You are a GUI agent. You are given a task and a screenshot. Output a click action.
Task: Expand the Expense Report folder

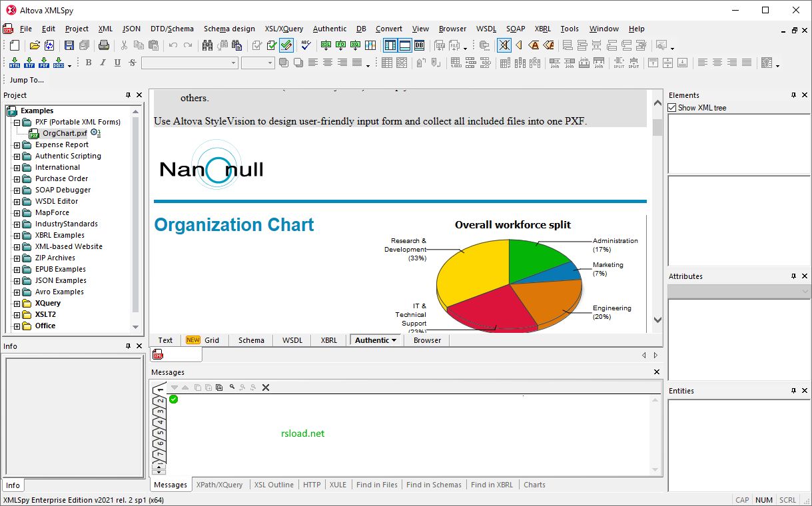(17, 145)
